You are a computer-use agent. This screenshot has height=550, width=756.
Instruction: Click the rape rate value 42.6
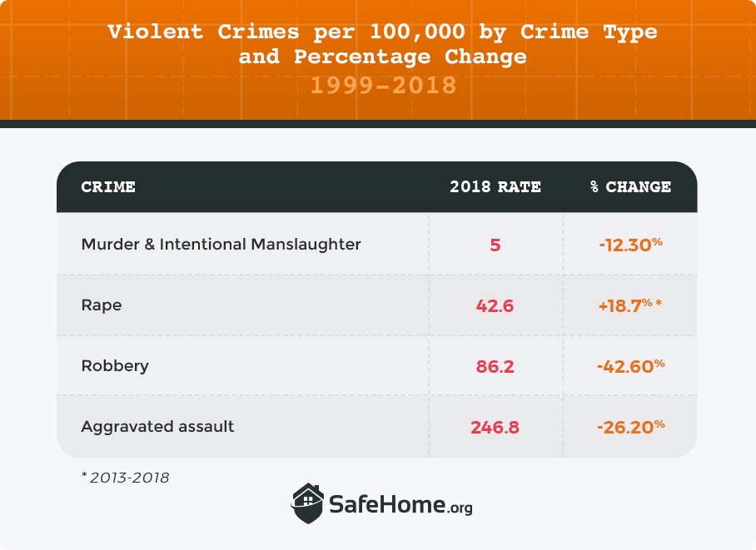pos(495,305)
